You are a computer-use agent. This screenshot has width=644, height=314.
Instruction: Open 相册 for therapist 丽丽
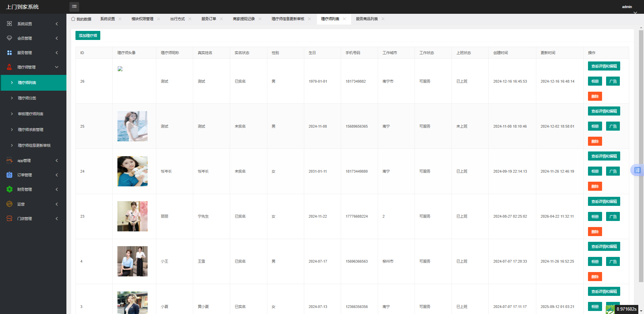coord(595,217)
